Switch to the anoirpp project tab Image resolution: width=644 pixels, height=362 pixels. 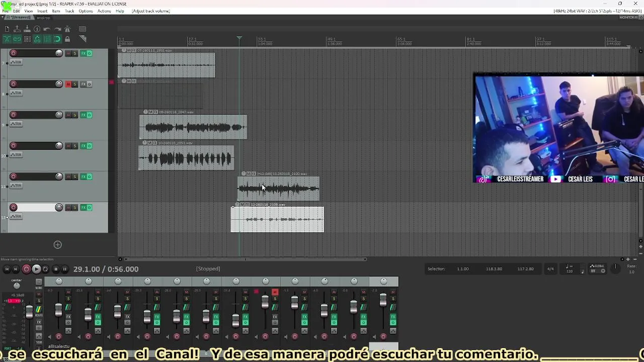[x=43, y=18]
